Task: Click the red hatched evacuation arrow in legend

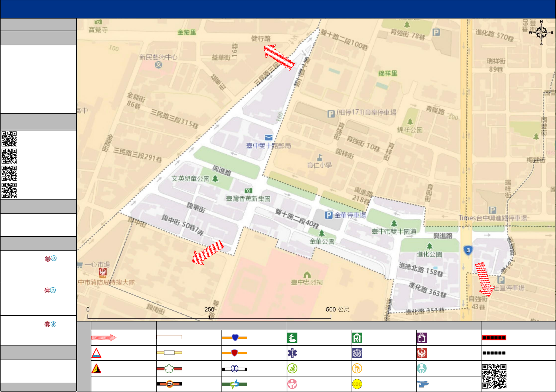Action: click(x=104, y=338)
